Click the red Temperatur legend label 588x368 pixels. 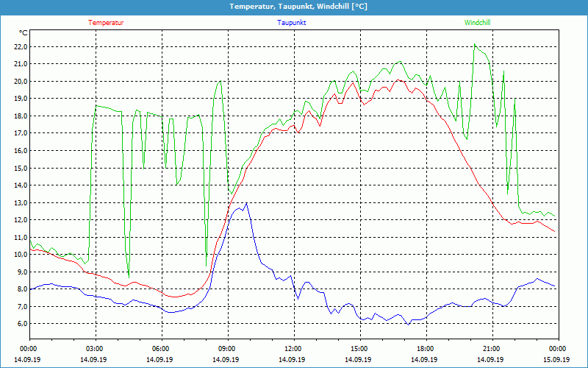pyautogui.click(x=106, y=23)
